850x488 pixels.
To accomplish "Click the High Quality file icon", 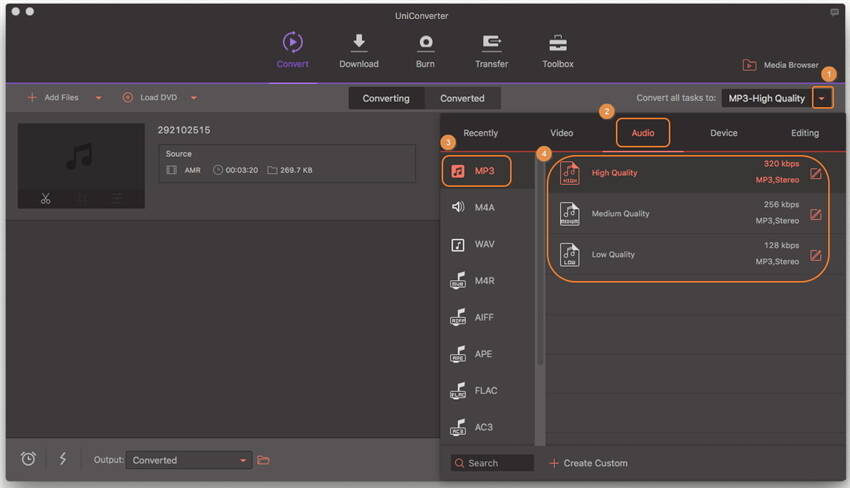I will point(570,173).
